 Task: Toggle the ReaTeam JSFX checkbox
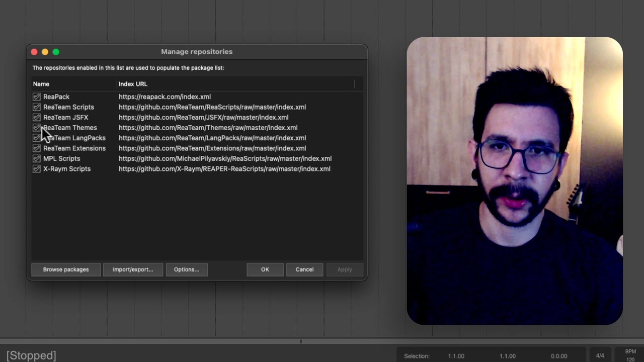tap(37, 117)
